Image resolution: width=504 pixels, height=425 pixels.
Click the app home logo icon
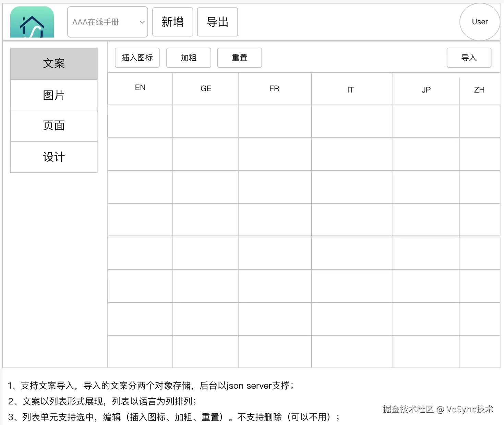point(32,21)
